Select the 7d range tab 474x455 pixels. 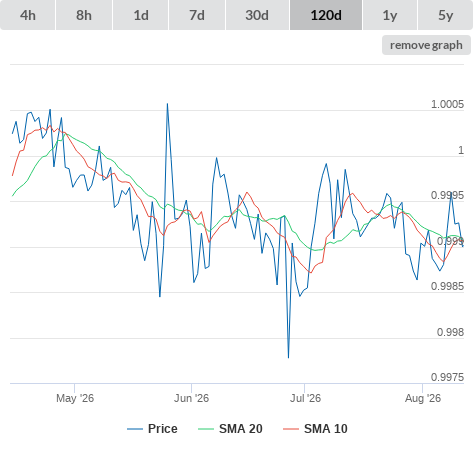pos(197,15)
